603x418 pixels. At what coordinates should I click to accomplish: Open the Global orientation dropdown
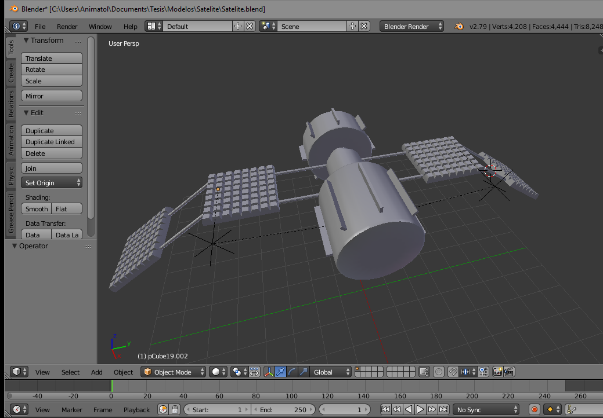(331, 372)
